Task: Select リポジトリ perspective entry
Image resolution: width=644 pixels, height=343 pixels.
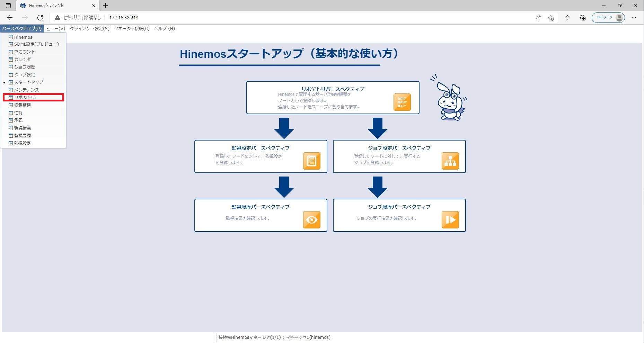Action: tap(33, 98)
